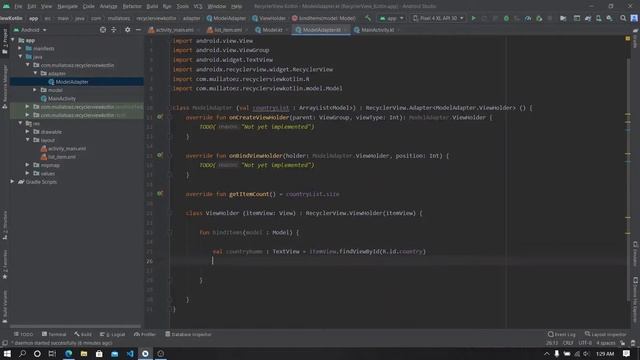Open the Pixel 4 XL API 30 device dropdown
Viewport: 640px width, 360px height.
[438, 18]
